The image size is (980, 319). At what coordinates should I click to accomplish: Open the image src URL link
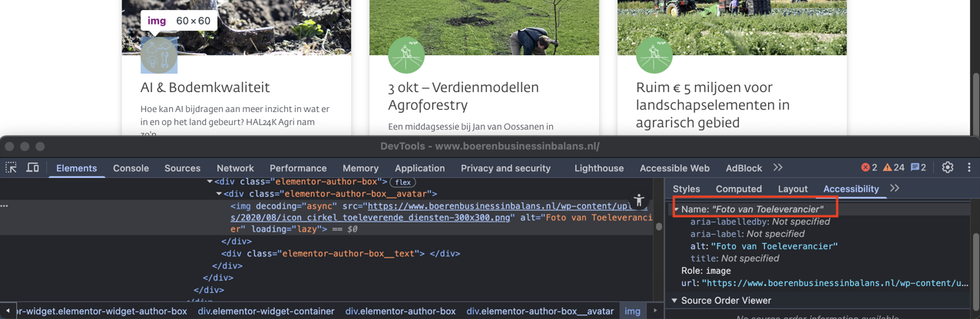click(507, 206)
